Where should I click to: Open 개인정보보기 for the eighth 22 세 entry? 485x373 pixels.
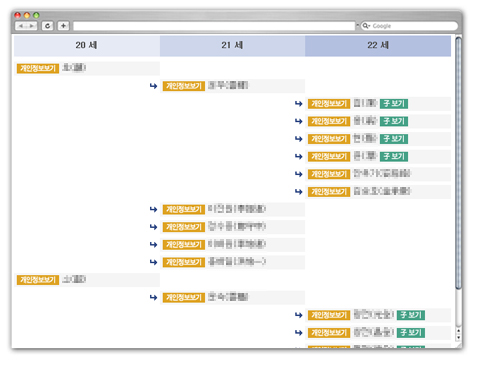[329, 333]
